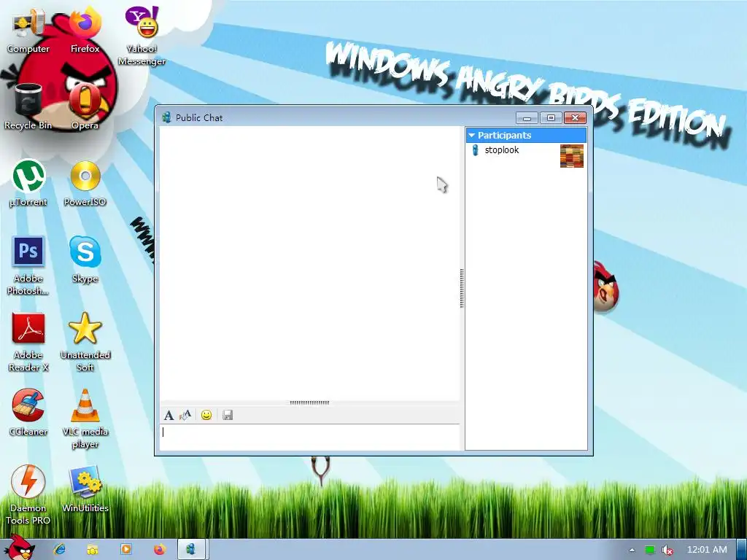Open the file explorer folder in taskbar

point(93,550)
